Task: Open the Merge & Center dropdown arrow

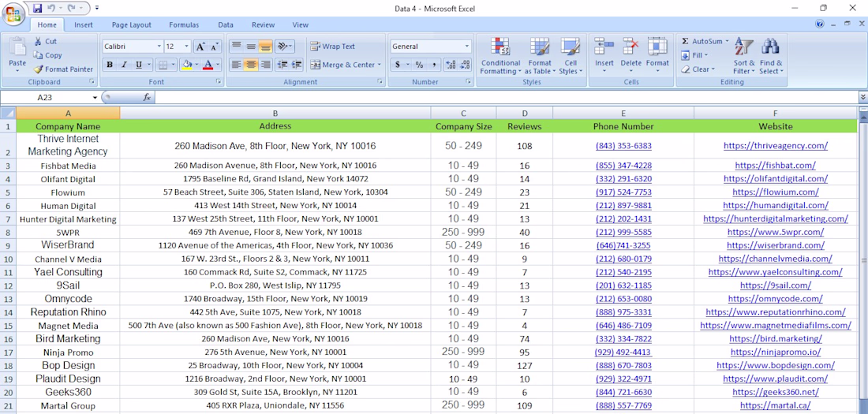Action: coord(380,65)
